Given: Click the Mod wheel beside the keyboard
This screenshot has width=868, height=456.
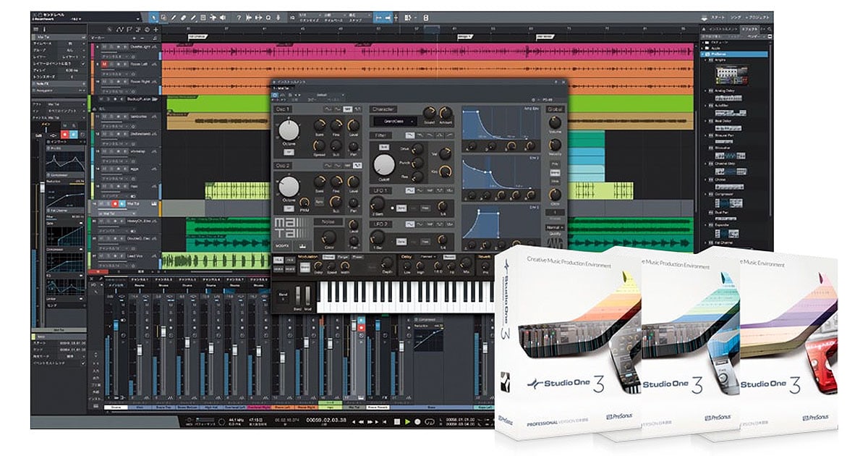Looking at the screenshot, I should tap(306, 296).
